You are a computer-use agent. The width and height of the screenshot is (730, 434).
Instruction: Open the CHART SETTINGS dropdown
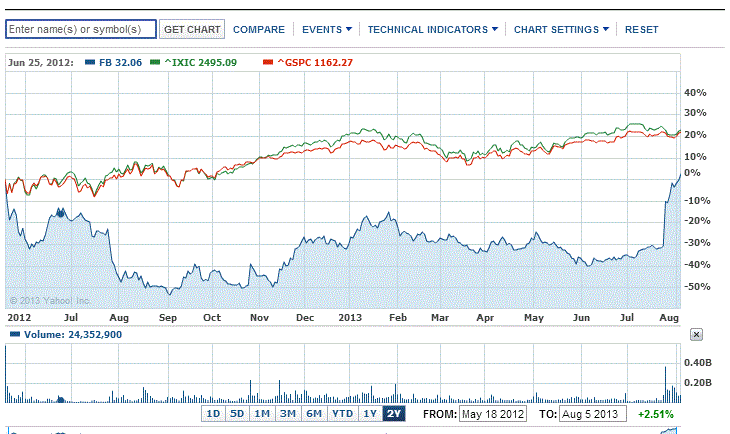coord(561,30)
